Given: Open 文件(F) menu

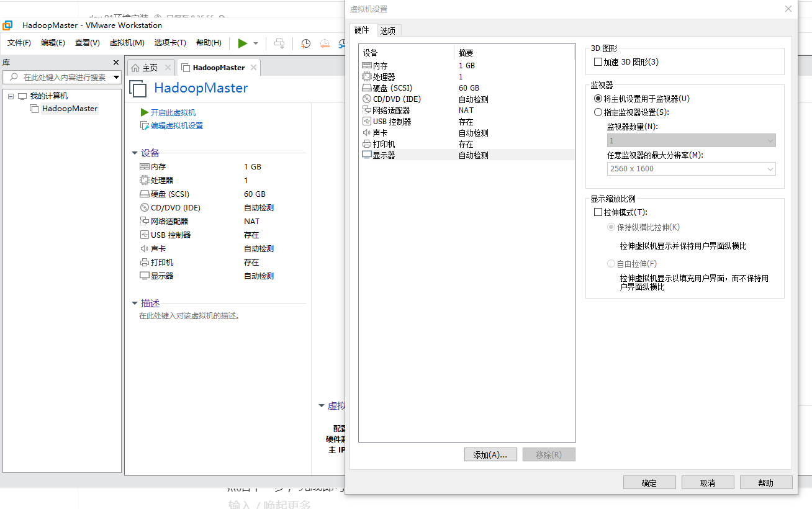Looking at the screenshot, I should pos(19,43).
